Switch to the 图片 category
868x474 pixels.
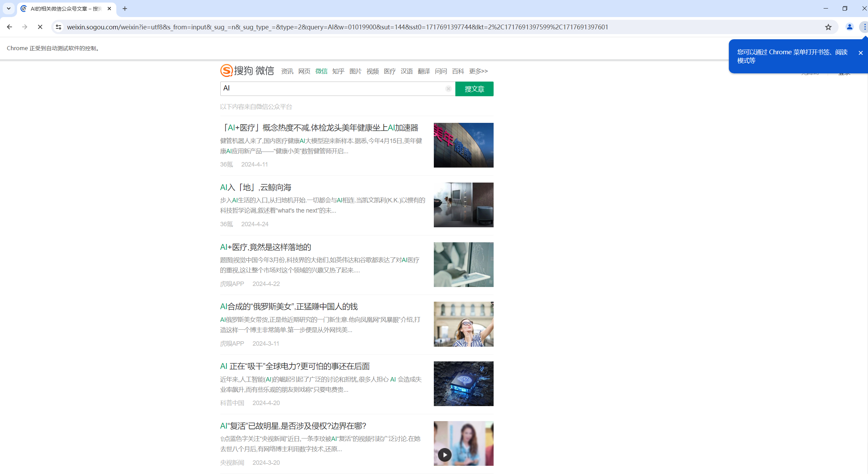pos(355,71)
